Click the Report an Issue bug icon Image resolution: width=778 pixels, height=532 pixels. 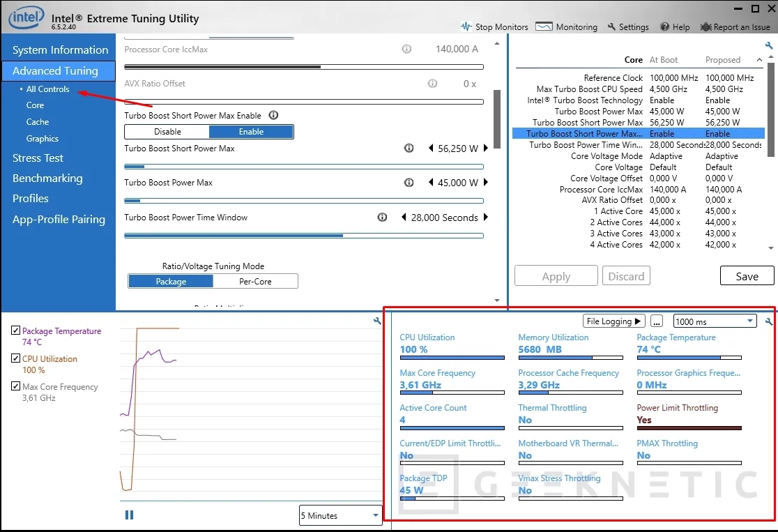[x=705, y=26]
